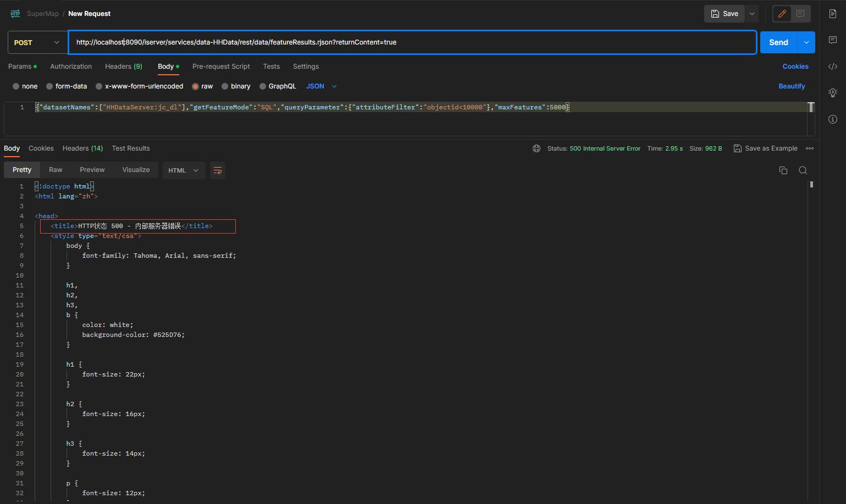Click Save as Example

[766, 148]
